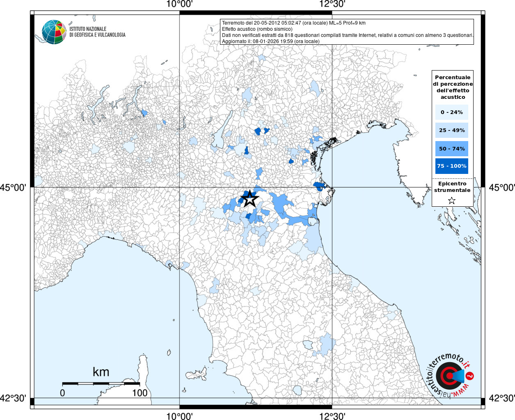Click the scale bar '0' value
This screenshot has width=515, height=420.
coord(62,393)
